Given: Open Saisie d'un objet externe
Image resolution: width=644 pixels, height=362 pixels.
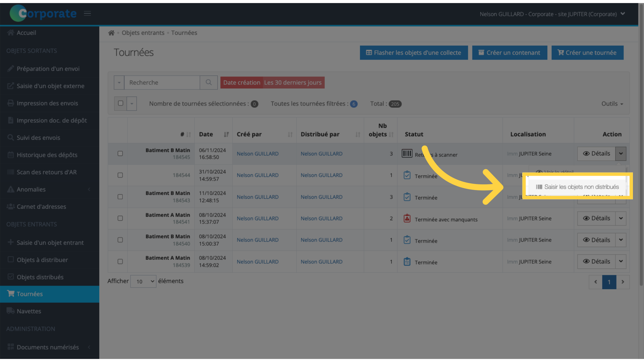Looking at the screenshot, I should (x=50, y=86).
